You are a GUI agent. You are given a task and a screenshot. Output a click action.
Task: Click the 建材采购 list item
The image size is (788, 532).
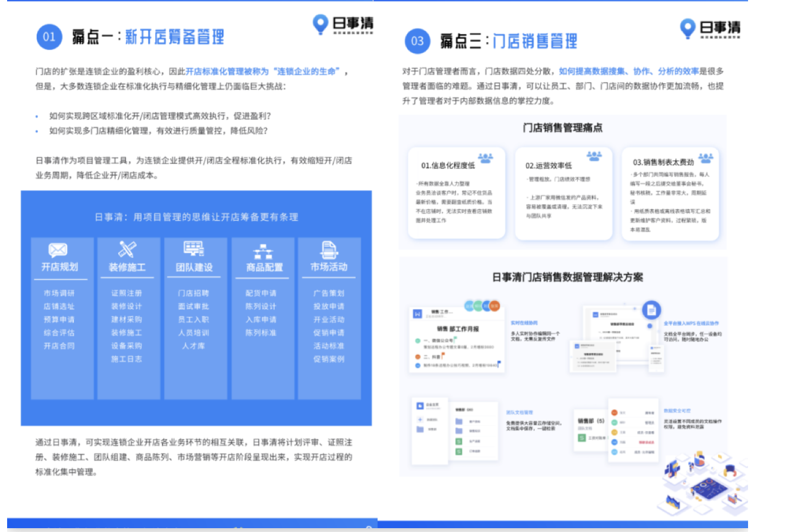click(x=126, y=320)
